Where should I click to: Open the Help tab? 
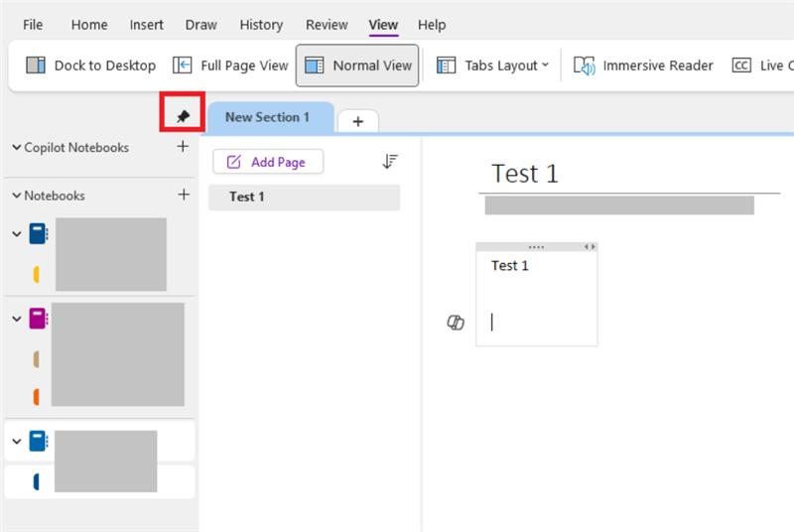pos(432,24)
